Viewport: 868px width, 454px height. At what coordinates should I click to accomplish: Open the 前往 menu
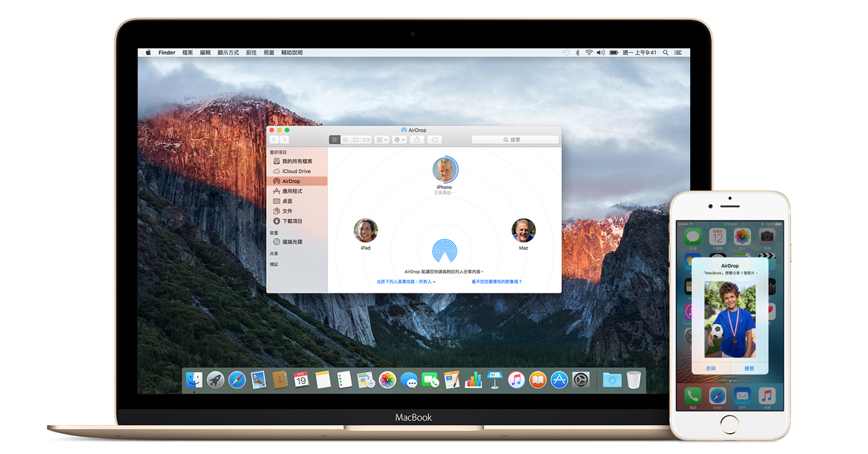point(252,53)
